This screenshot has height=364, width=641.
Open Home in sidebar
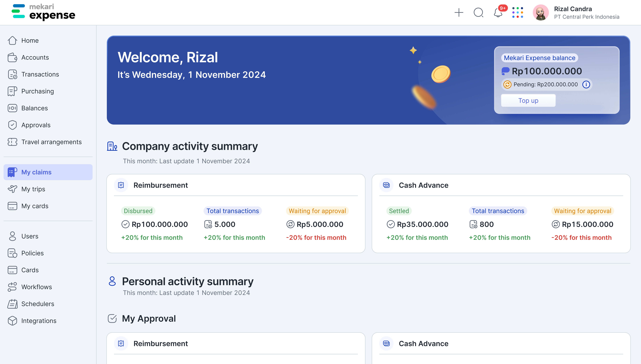coord(30,40)
